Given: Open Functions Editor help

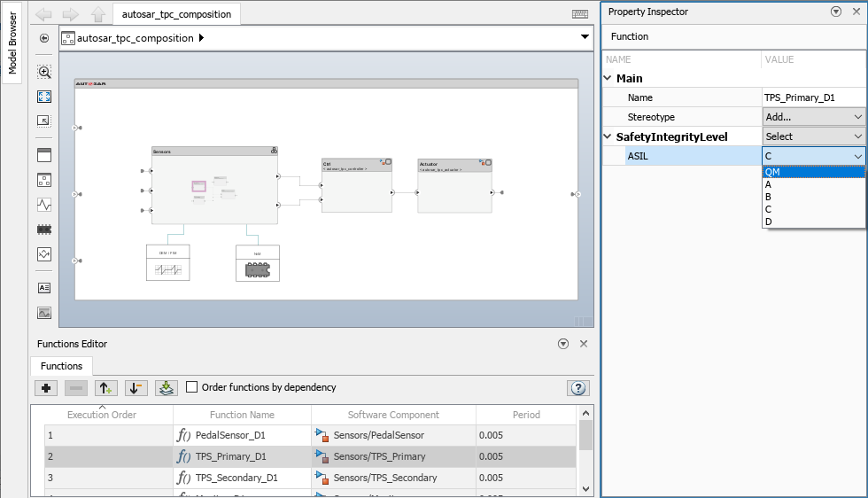Looking at the screenshot, I should 577,388.
